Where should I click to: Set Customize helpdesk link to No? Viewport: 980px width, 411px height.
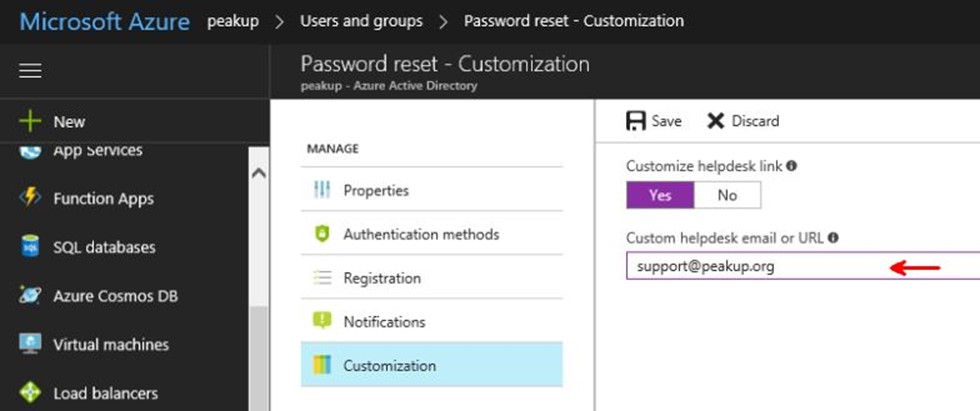click(x=728, y=195)
